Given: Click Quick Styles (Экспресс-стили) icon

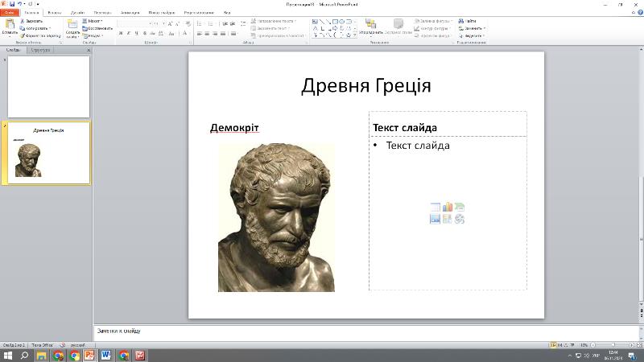Looking at the screenshot, I should (398, 24).
